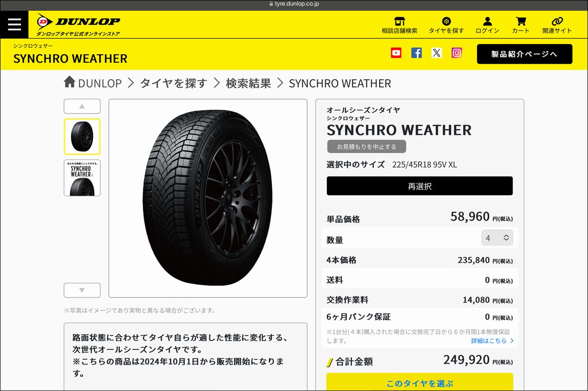Viewport: 588px width, 391px height.
Task: Go to 製品紹介ページへ product page
Action: (524, 54)
